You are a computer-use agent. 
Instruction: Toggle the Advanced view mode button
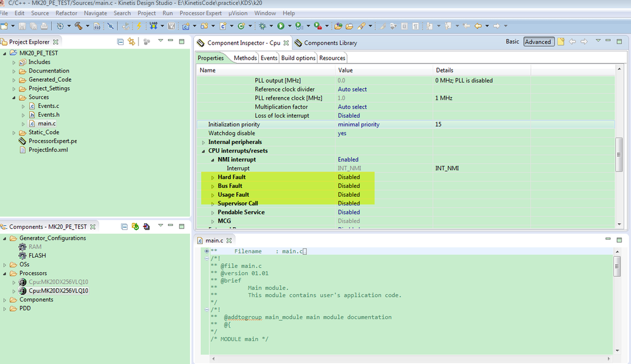pyautogui.click(x=538, y=42)
